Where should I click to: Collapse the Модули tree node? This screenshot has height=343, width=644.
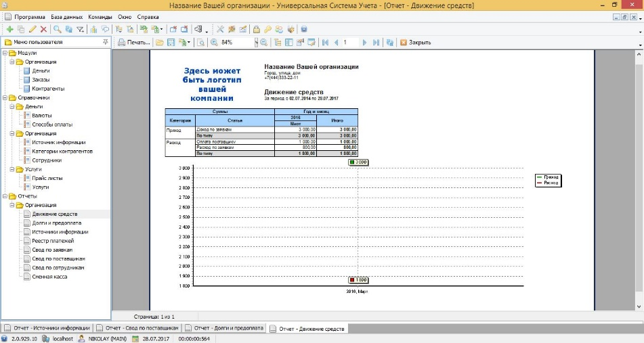5,53
